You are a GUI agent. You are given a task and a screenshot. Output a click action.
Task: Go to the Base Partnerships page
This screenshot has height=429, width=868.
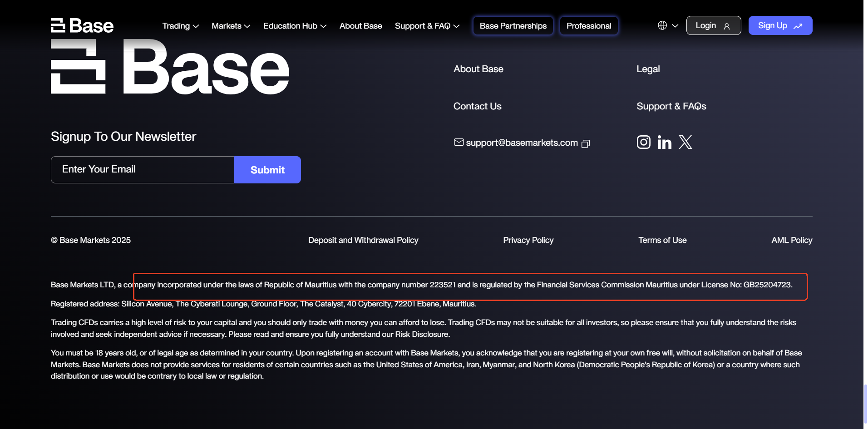coord(513,26)
